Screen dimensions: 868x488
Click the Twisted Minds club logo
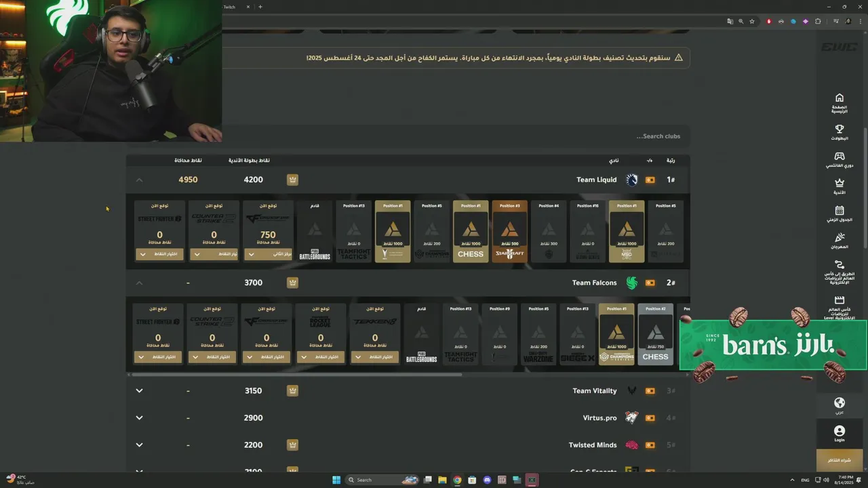[x=632, y=445]
